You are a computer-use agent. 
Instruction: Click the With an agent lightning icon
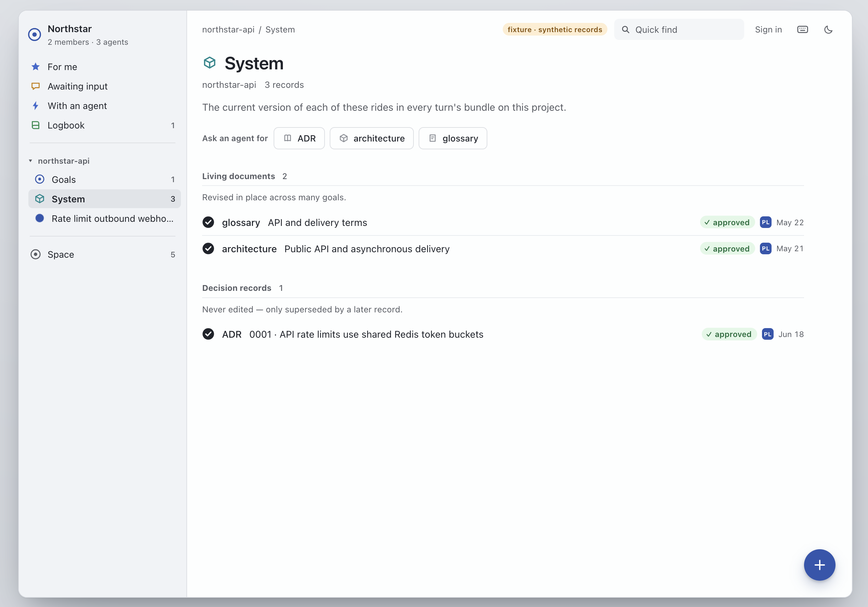pos(36,106)
